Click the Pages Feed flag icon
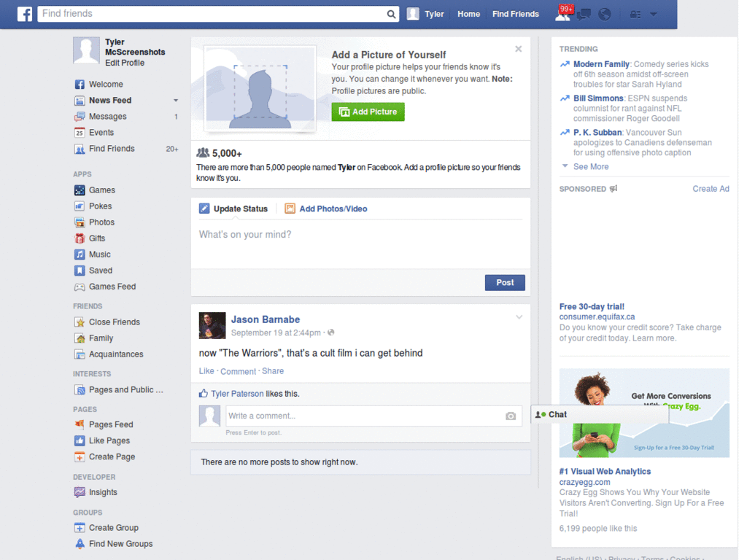This screenshot has height=560, width=747. [80, 424]
